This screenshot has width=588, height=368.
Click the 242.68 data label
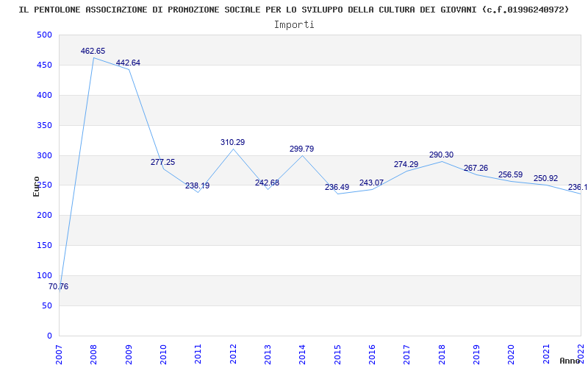(x=267, y=183)
